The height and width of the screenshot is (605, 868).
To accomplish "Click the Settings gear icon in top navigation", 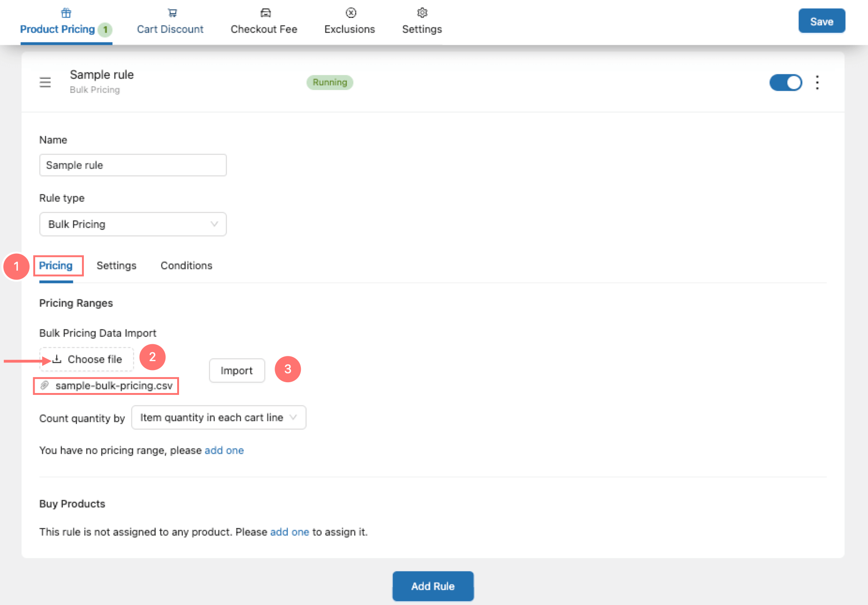I will (422, 13).
